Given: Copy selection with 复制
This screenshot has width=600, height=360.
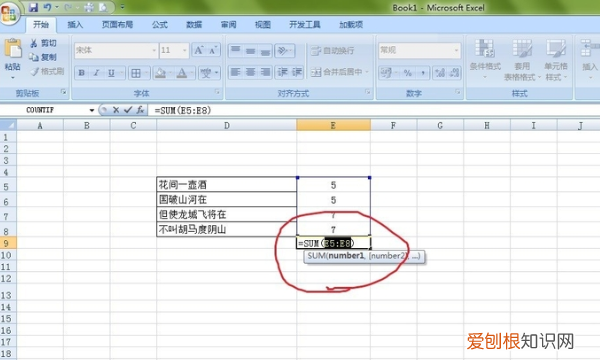Looking at the screenshot, I should [x=43, y=57].
